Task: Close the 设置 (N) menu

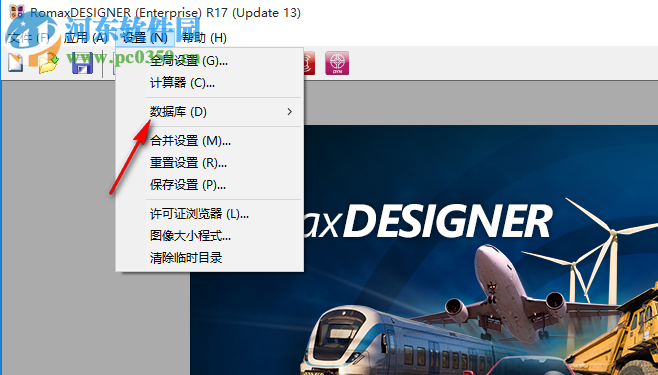Action: [x=145, y=38]
